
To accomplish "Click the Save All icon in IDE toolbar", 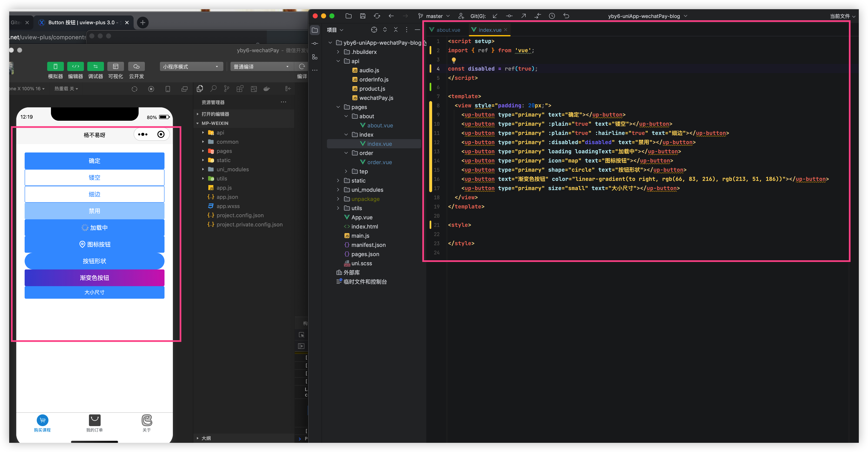I will click(x=363, y=16).
